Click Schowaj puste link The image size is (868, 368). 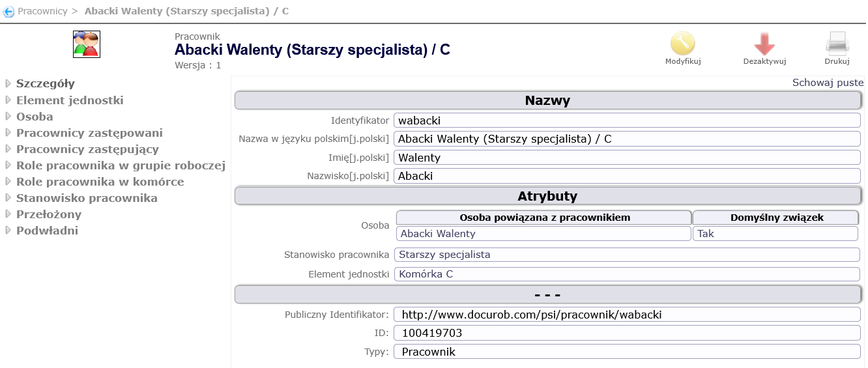pos(828,83)
